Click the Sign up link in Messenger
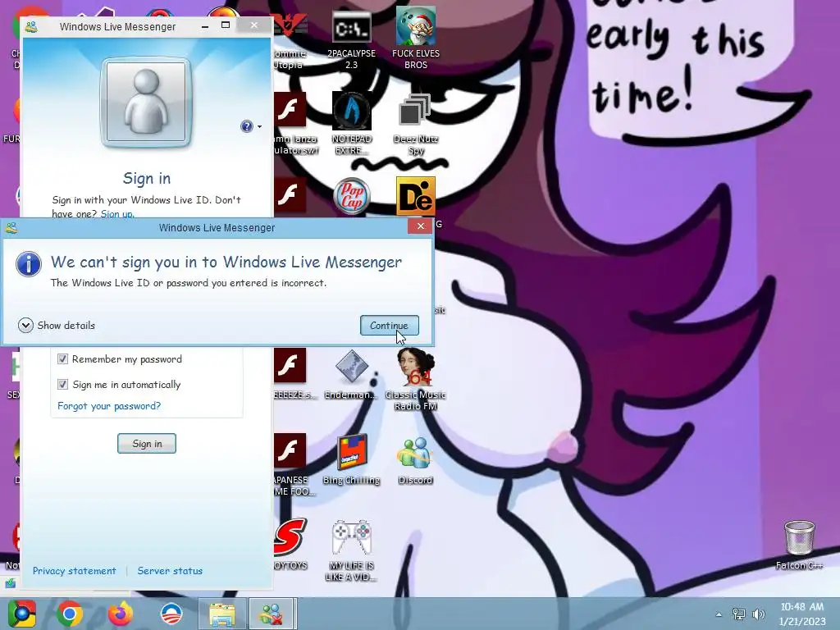 [x=116, y=214]
